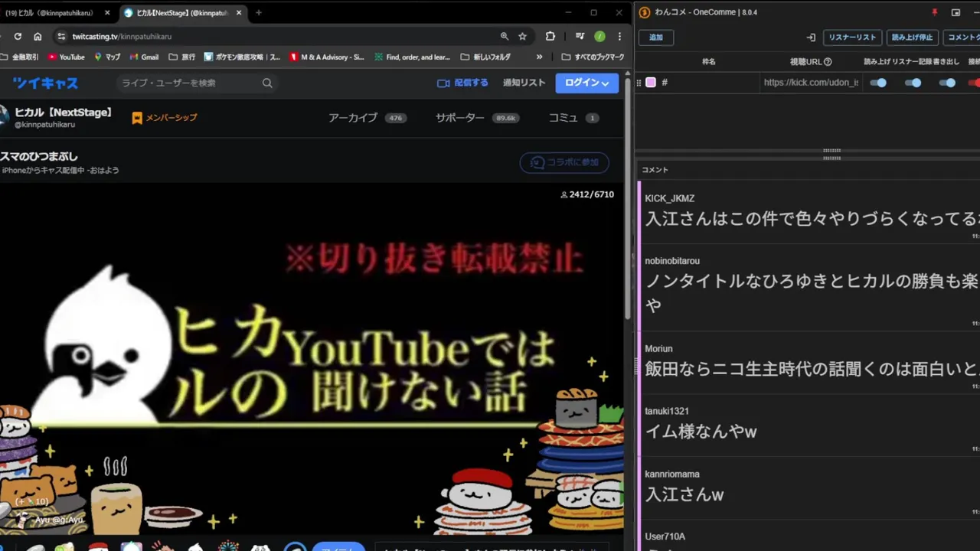Open Chrome three-dot menu
The height and width of the screenshot is (551, 980).
(619, 36)
